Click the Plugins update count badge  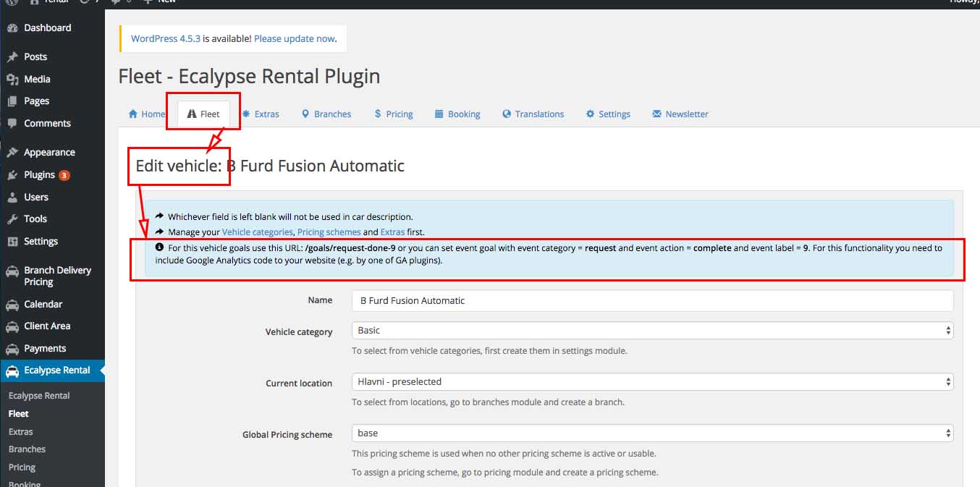click(64, 175)
